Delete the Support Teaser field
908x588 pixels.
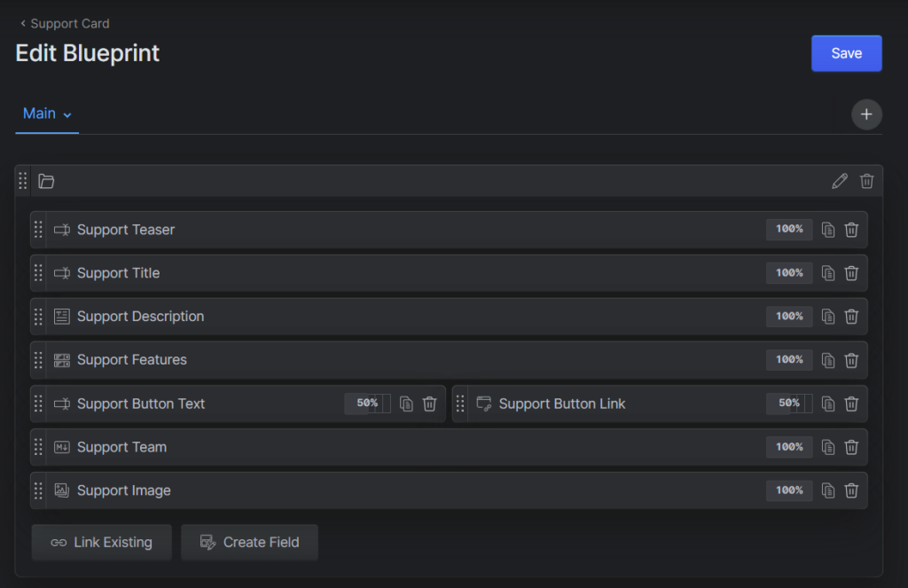pos(851,230)
